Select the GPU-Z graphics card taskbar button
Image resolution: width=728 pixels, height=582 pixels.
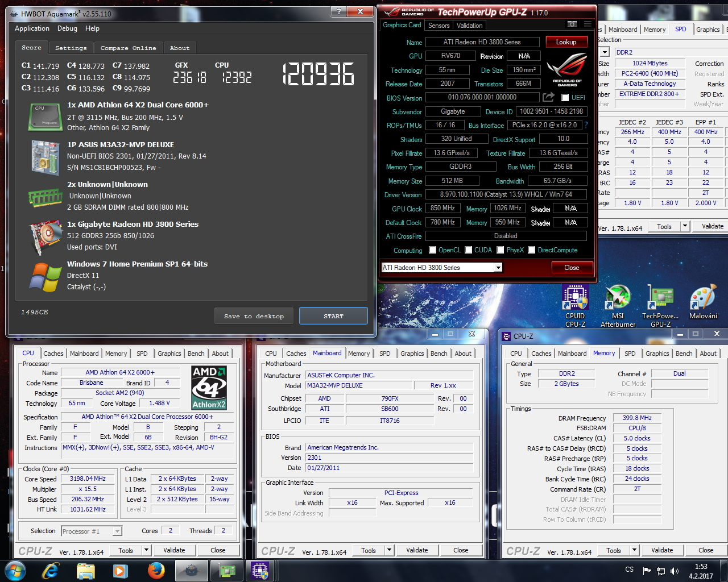coord(227,571)
